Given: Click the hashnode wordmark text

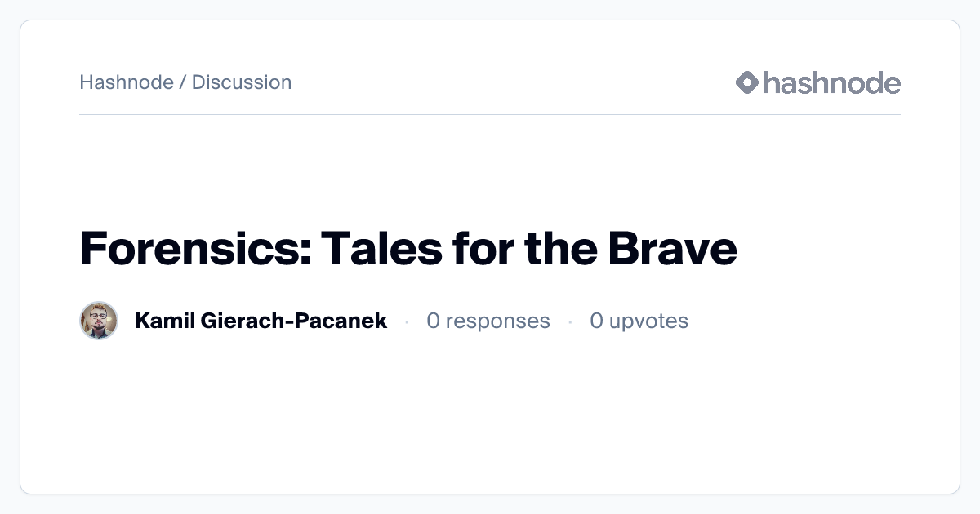Looking at the screenshot, I should coord(831,82).
